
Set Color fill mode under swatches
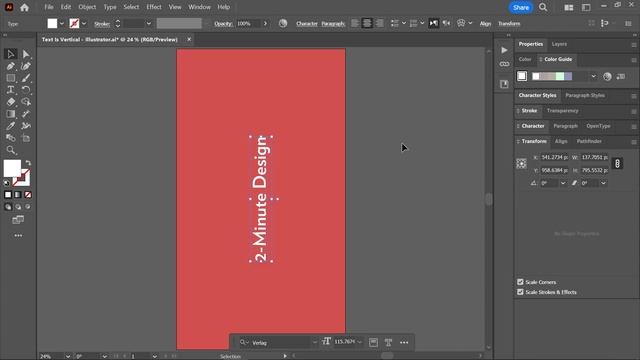(x=8, y=195)
